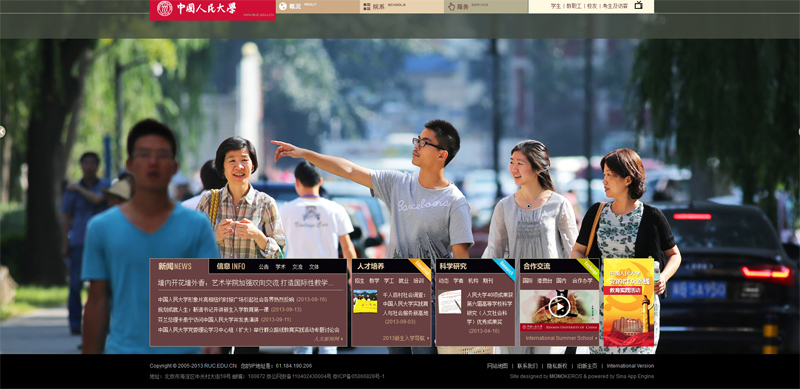This screenshot has width=800, height=389.
Task: Play the International Summer School video
Action: pyautogui.click(x=559, y=306)
